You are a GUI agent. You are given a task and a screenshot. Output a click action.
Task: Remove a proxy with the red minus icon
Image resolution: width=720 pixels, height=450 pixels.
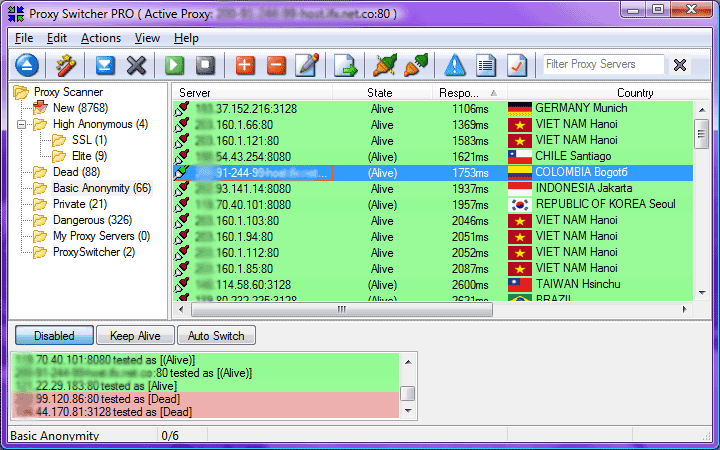click(x=276, y=65)
